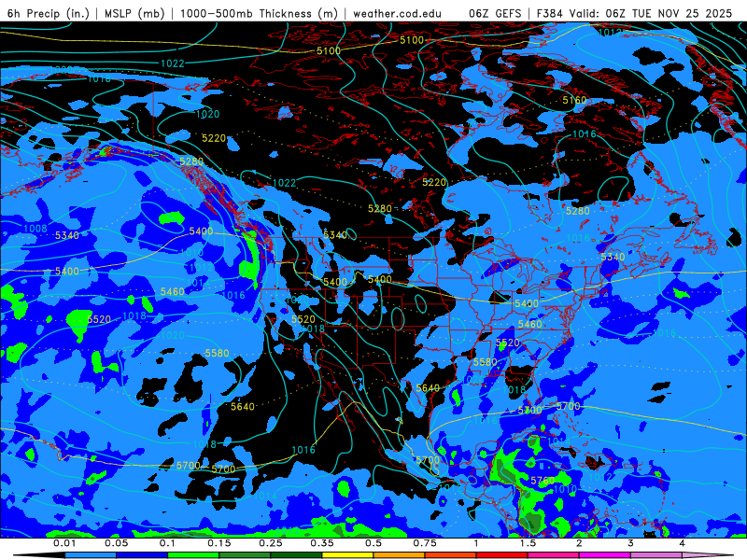Screen dimensions: 747x560
Task: Select the orange 0.75–1 legend swatch
Action: click(x=451, y=555)
